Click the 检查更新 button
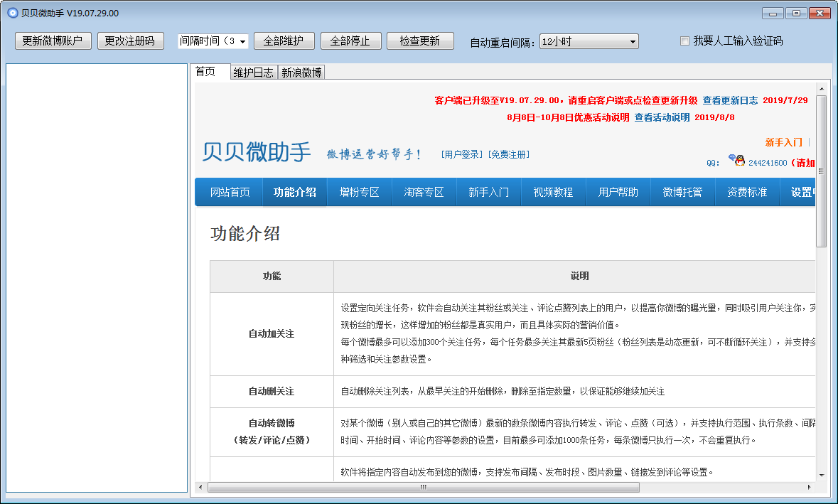This screenshot has width=838, height=504. point(420,41)
